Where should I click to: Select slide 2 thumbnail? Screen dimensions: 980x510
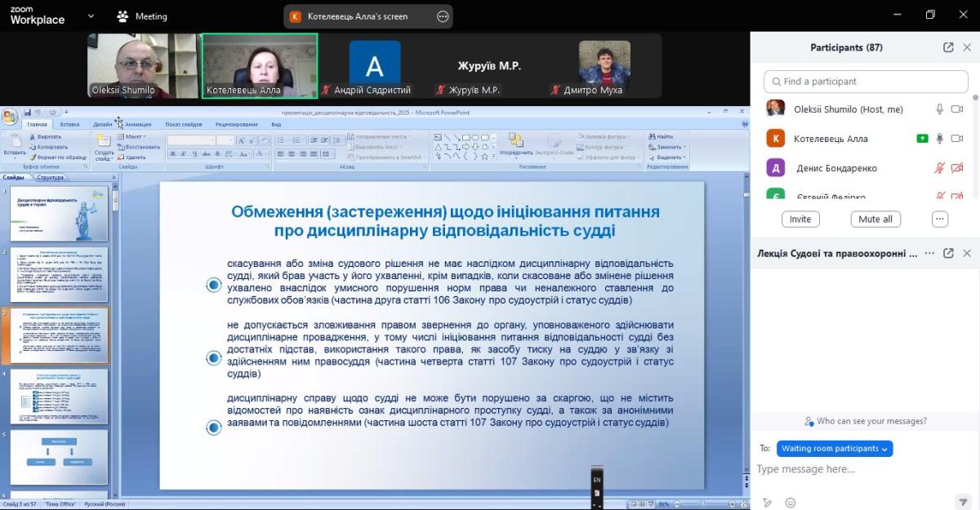click(x=59, y=274)
